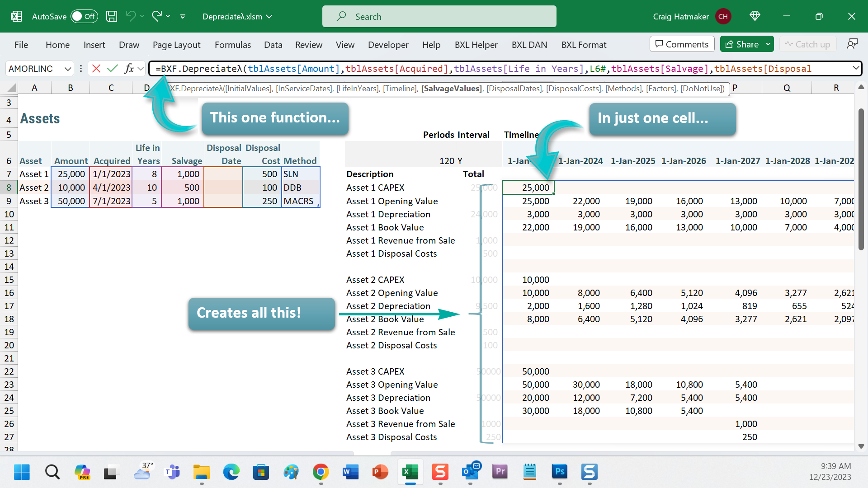Expand the formula bar chevron

[855, 68]
